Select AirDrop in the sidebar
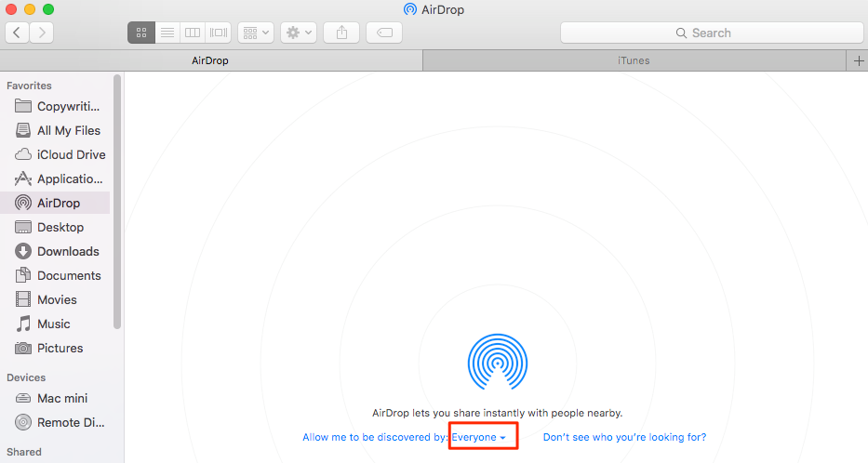Image resolution: width=868 pixels, height=463 pixels. click(x=57, y=203)
